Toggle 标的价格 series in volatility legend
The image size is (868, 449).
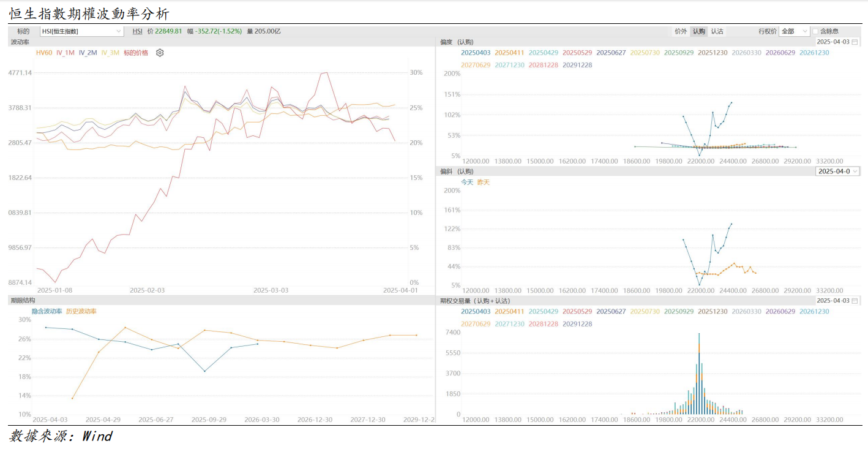point(136,53)
